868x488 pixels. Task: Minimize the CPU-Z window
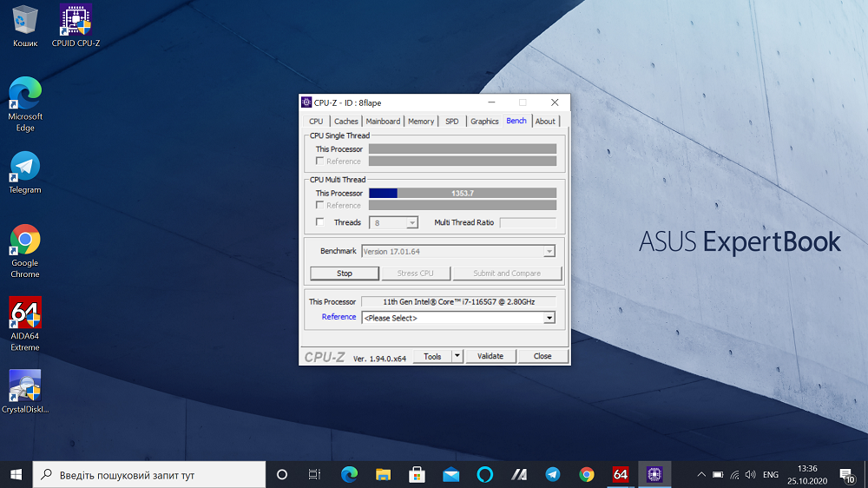(491, 102)
